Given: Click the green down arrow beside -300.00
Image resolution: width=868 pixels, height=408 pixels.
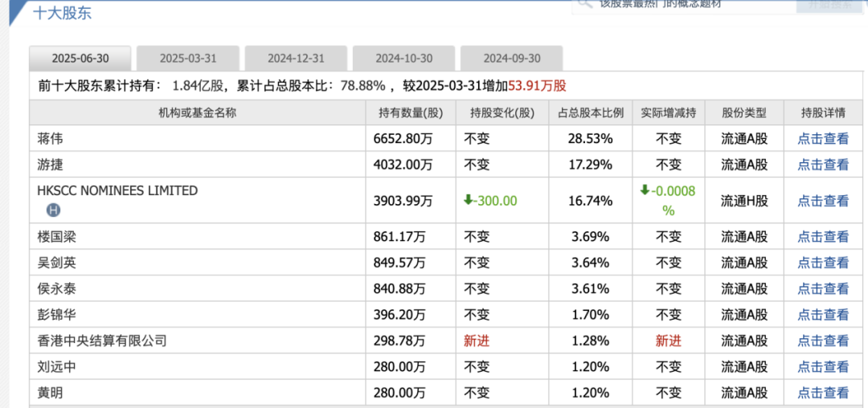Looking at the screenshot, I should tap(470, 200).
